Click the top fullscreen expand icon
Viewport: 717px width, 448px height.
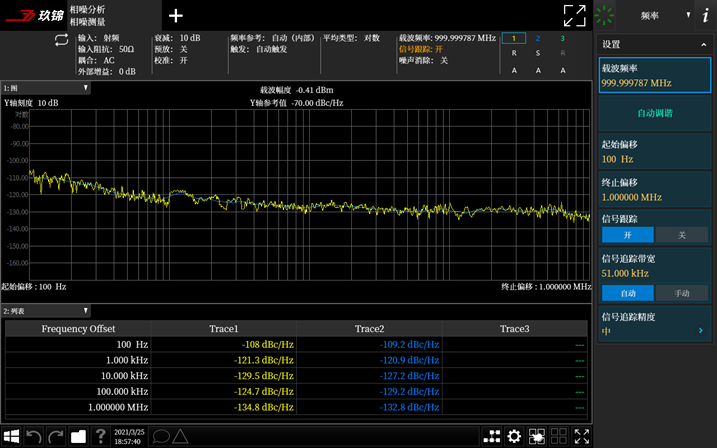click(574, 16)
